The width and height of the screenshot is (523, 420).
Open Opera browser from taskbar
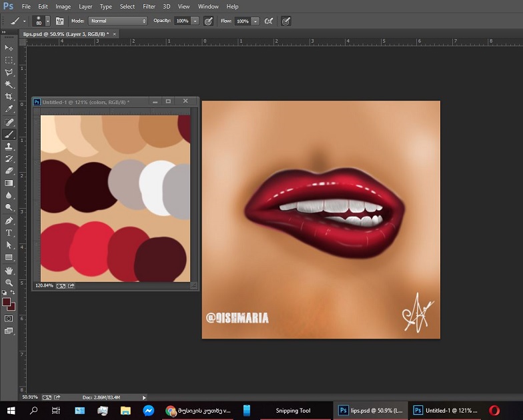coord(494,411)
